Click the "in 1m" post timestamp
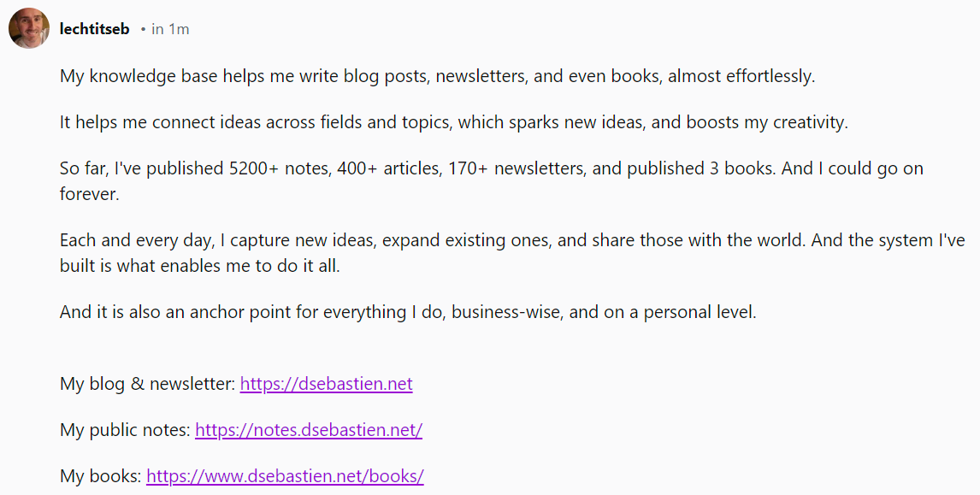The width and height of the screenshot is (980, 495). 170,29
